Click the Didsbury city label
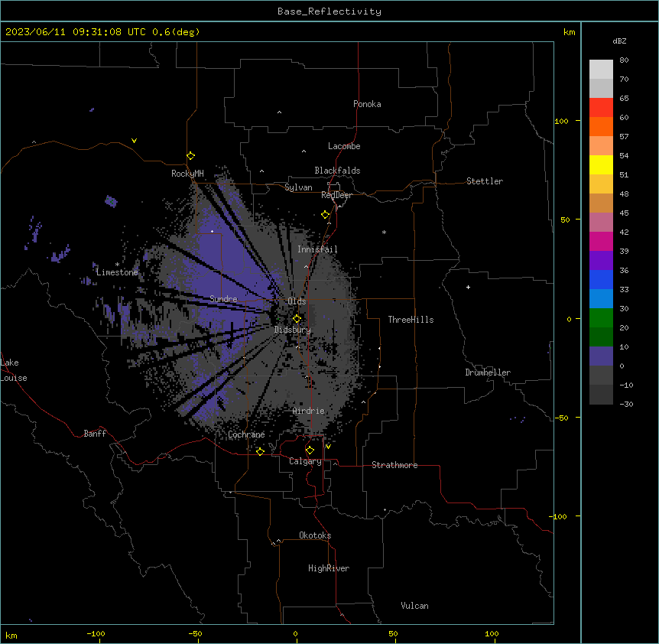This screenshot has height=644, width=659. pyautogui.click(x=293, y=330)
